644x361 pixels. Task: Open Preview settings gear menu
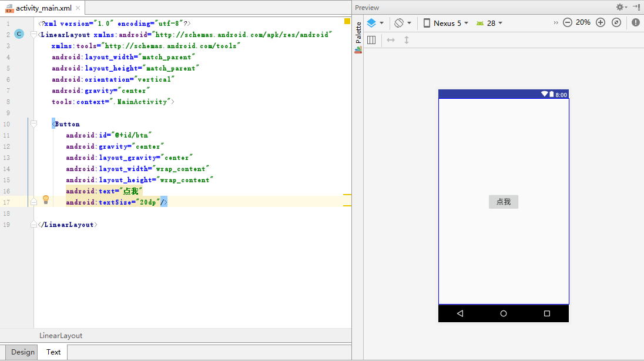click(621, 7)
